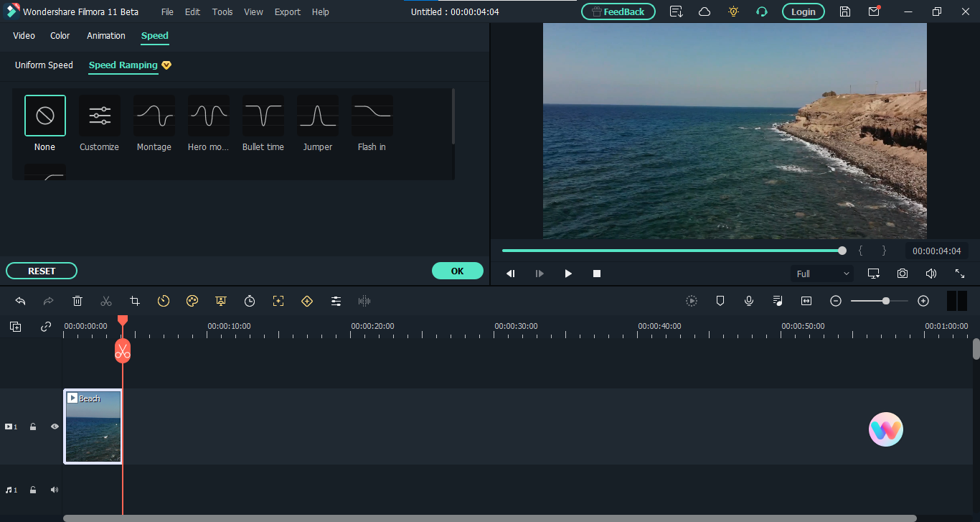Mute audio track 1 speaker icon

coord(55,490)
